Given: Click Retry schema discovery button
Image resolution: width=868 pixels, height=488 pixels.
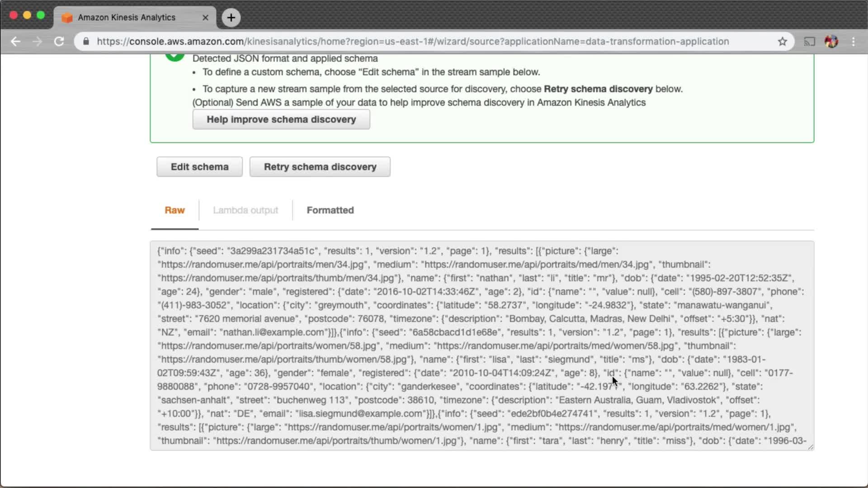Looking at the screenshot, I should (x=320, y=167).
